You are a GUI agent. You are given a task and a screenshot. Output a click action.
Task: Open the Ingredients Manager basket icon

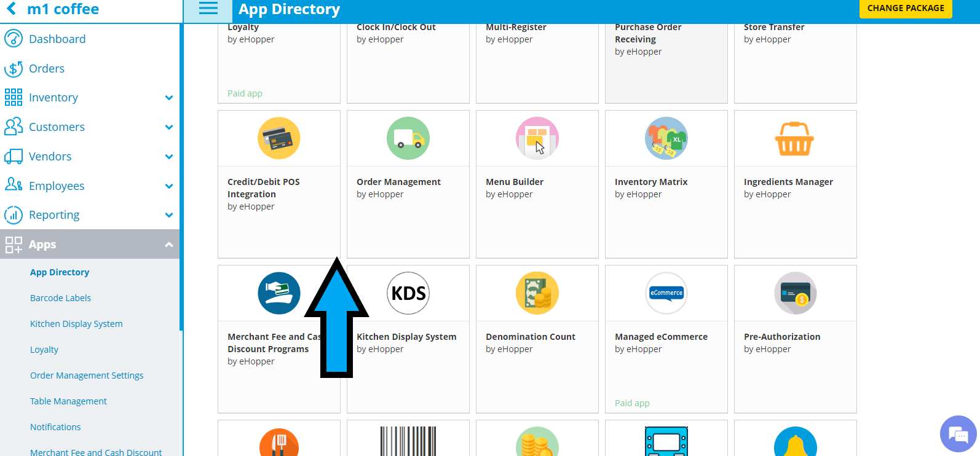point(794,139)
